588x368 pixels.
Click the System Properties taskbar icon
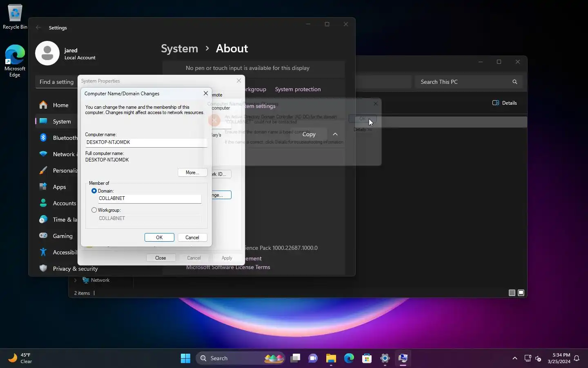pos(403,358)
